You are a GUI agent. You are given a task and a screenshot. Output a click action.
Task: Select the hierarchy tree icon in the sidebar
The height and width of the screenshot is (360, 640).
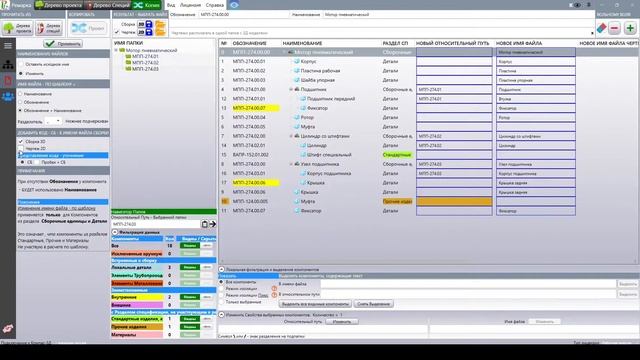tap(8, 64)
